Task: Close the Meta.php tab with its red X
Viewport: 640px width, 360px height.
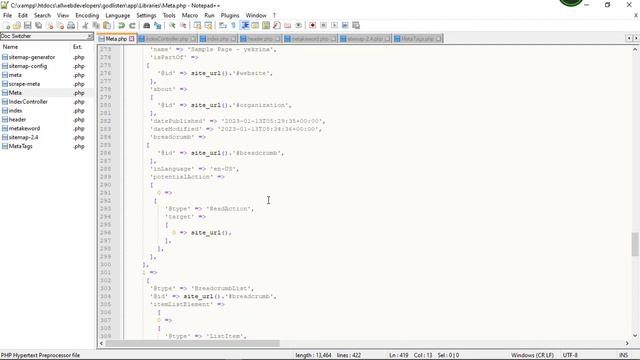Action: pos(132,39)
